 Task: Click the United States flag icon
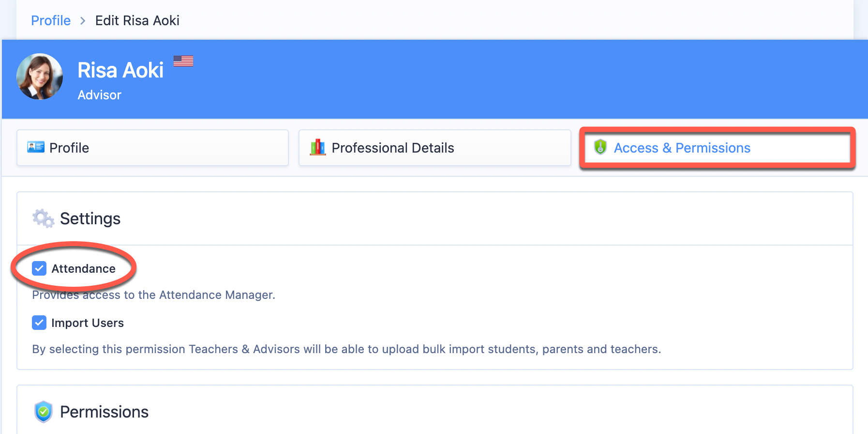[x=183, y=61]
